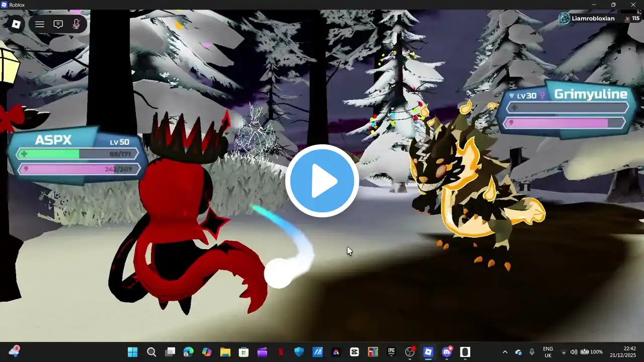Open Netflix from the taskbar
Image resolution: width=644 pixels, height=362 pixels.
tap(280, 352)
